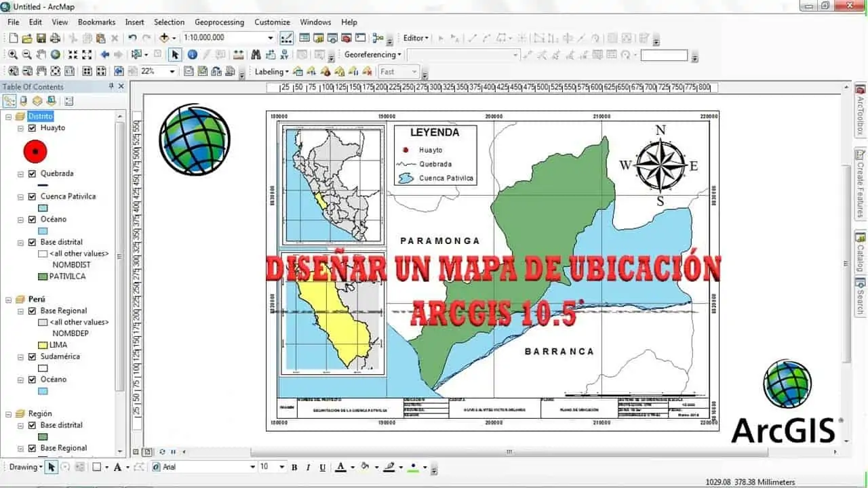Viewport: 868px width, 488px height.
Task: Click the Print icon in Standard toolbar
Action: point(55,38)
